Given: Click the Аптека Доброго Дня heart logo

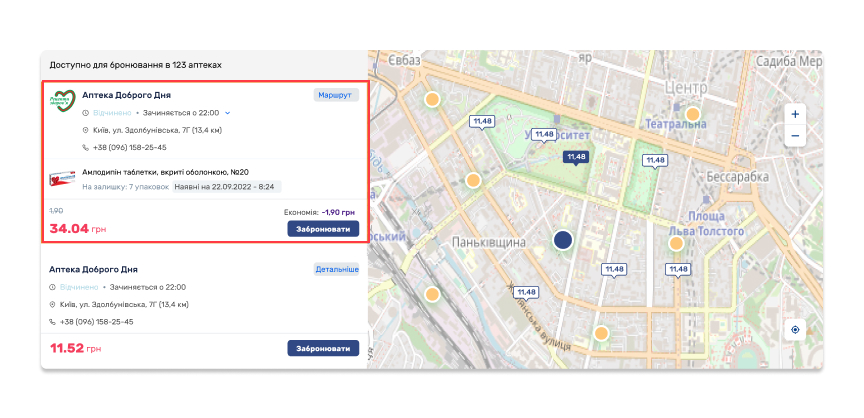Looking at the screenshot, I should [x=64, y=103].
